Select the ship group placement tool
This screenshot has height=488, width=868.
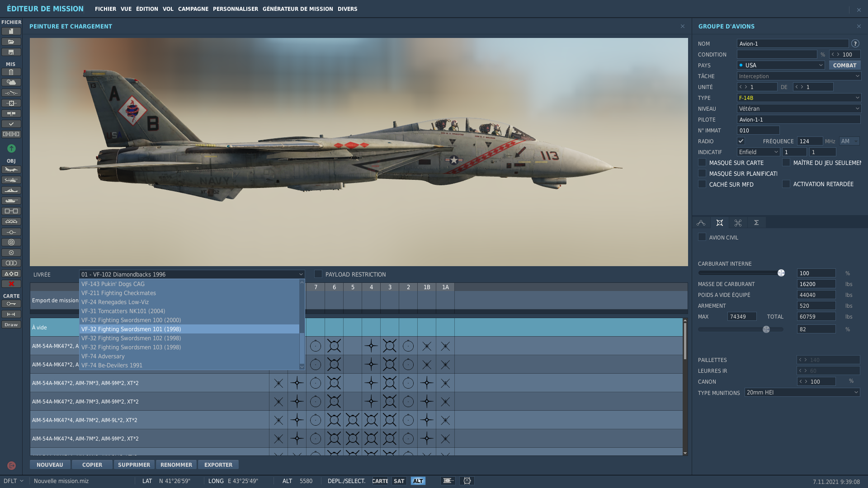11,190
